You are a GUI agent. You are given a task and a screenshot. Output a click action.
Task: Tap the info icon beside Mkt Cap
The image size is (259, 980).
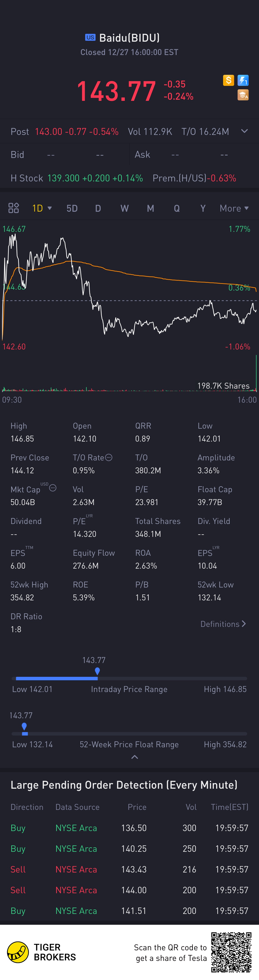point(53,488)
